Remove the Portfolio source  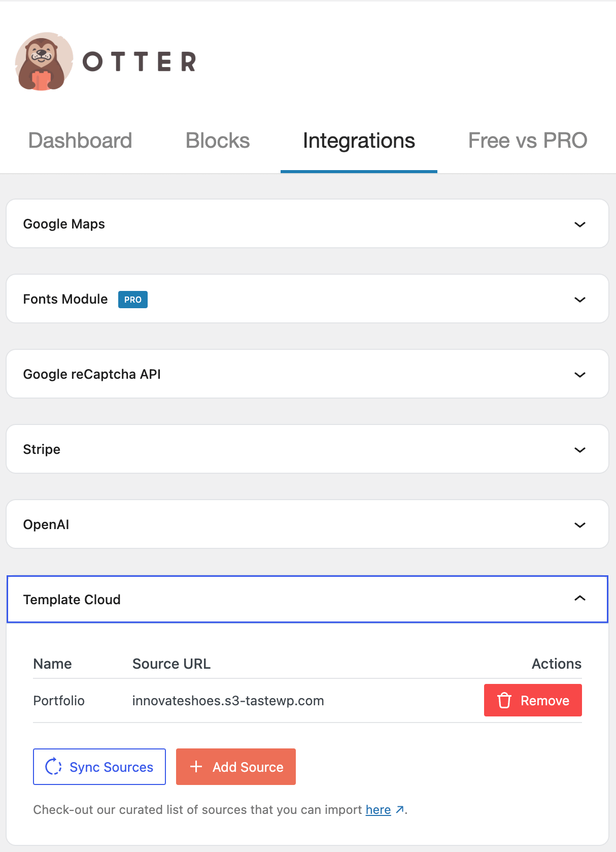click(x=533, y=700)
